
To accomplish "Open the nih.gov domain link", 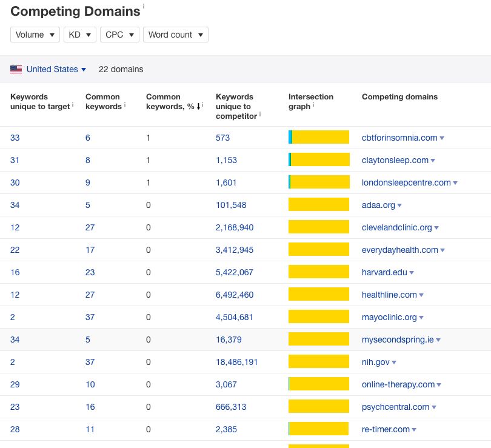I will pyautogui.click(x=375, y=362).
